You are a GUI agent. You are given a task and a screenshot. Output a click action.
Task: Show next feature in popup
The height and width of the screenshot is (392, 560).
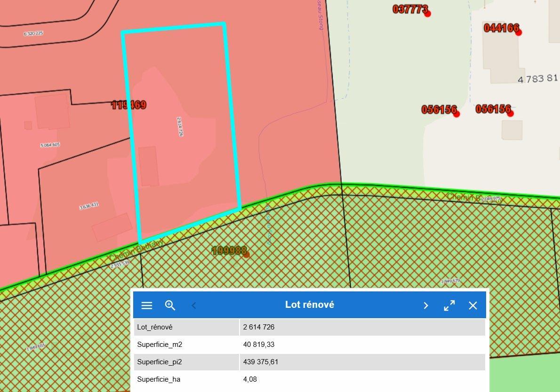pyautogui.click(x=425, y=306)
